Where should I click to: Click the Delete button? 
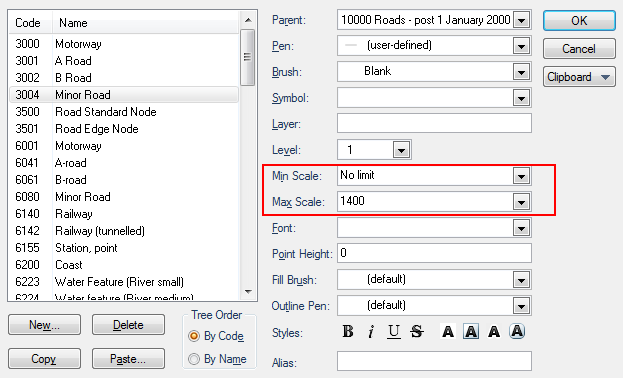tap(128, 325)
